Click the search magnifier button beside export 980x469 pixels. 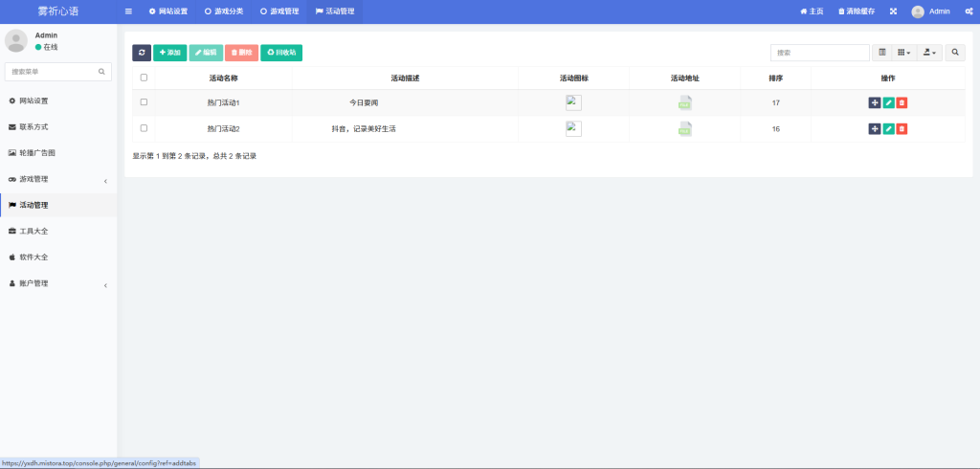[955, 53]
